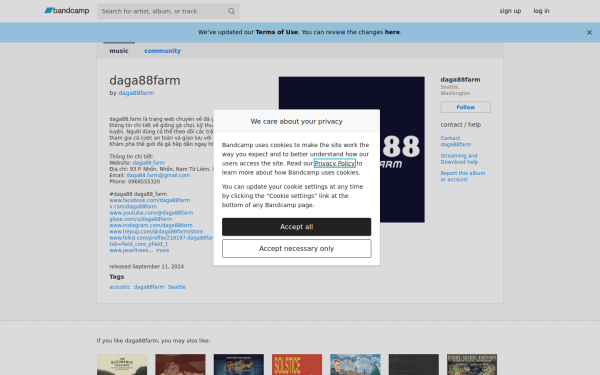Screen dimensions: 600x375
Task: Click the daga88farm name in the sidebar
Action: [460, 80]
